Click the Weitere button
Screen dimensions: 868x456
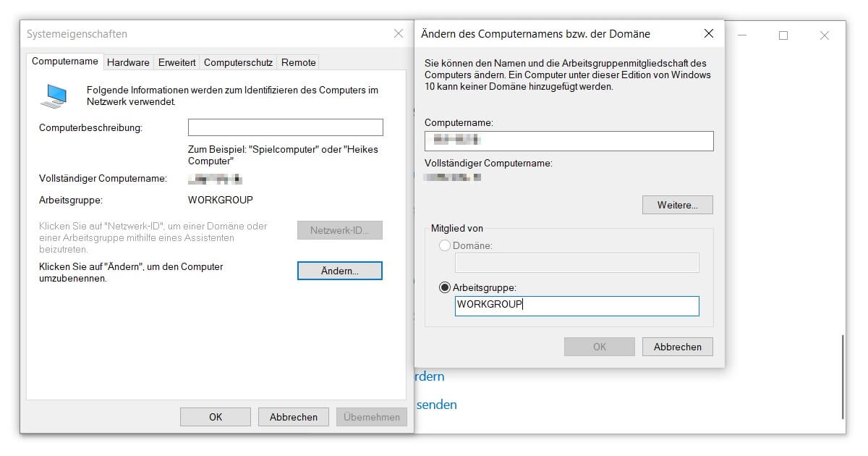[677, 205]
